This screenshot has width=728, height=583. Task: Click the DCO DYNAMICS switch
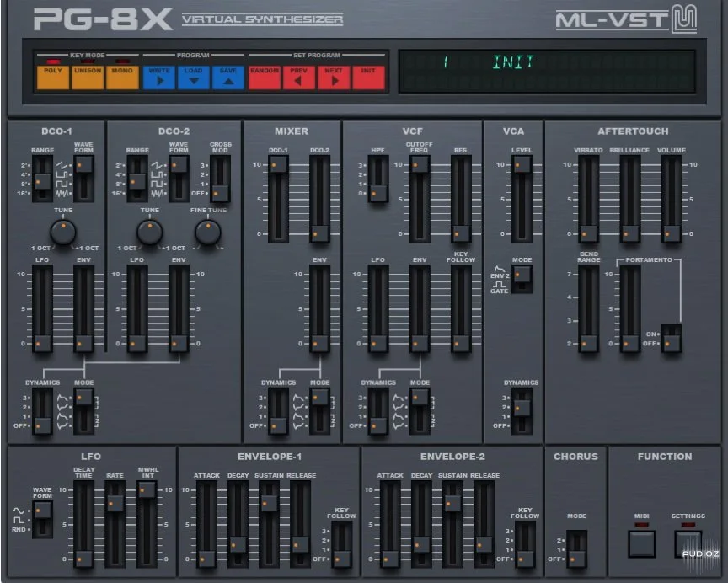[42, 411]
